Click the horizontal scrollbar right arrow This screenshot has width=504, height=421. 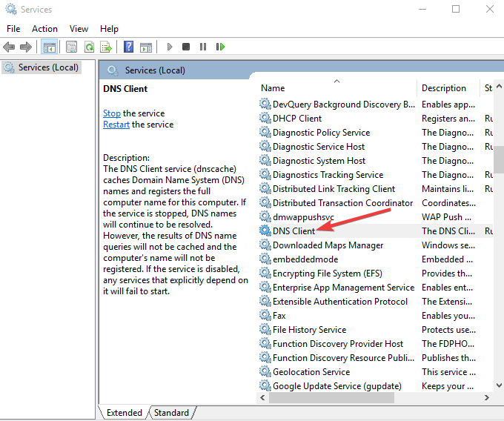487,397
